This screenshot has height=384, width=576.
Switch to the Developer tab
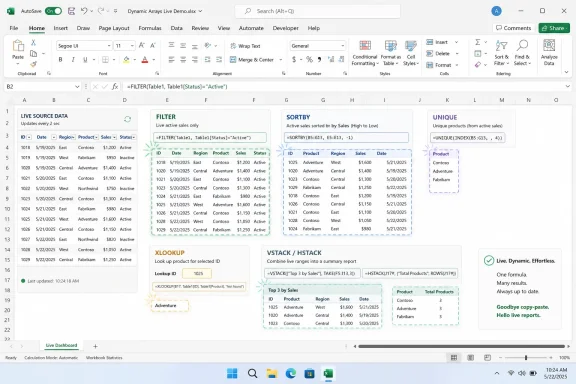(285, 28)
